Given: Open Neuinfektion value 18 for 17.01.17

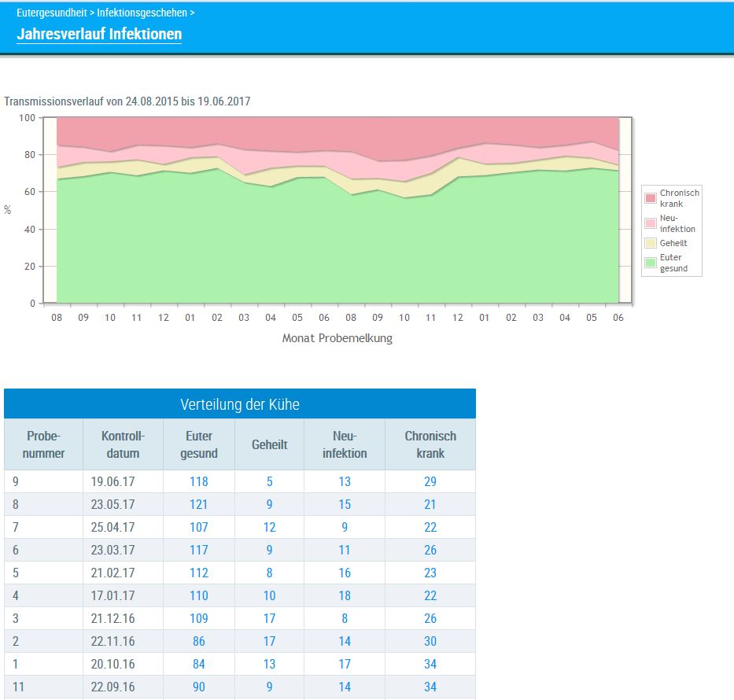Looking at the screenshot, I should (345, 595).
